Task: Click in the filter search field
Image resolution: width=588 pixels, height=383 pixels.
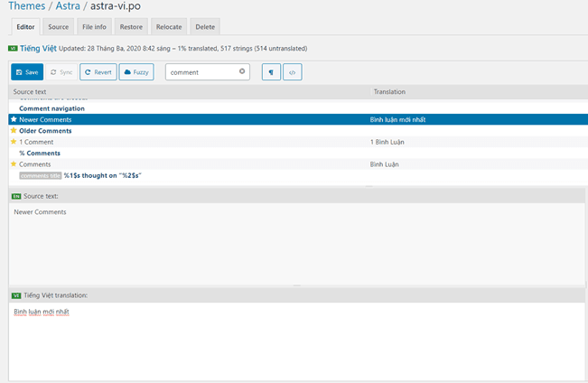Action: 201,72
